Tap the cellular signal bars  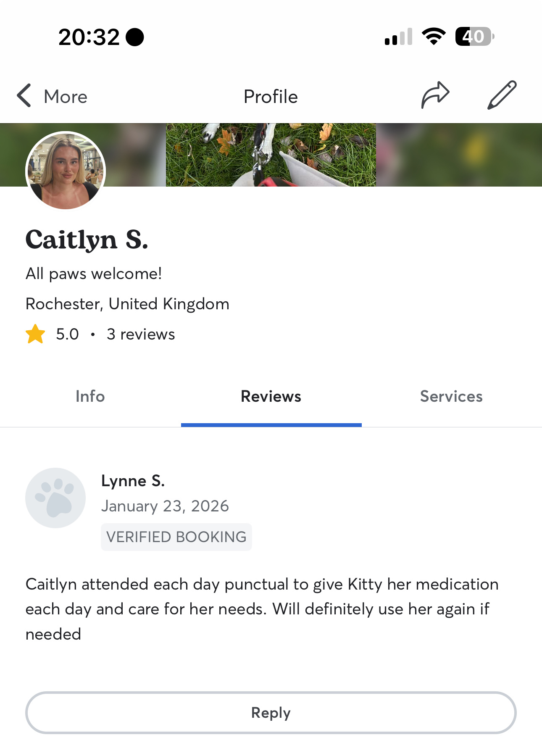pyautogui.click(x=398, y=37)
